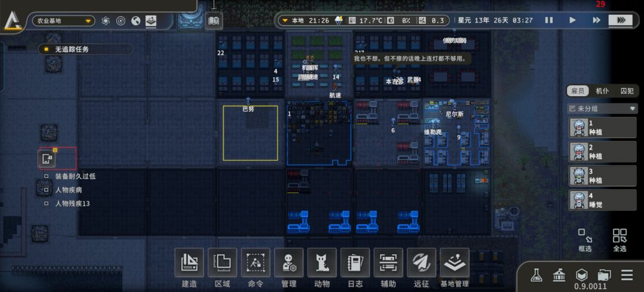644x292 pixels.
Task: Select employee 1 种植 card
Action: coord(602,128)
